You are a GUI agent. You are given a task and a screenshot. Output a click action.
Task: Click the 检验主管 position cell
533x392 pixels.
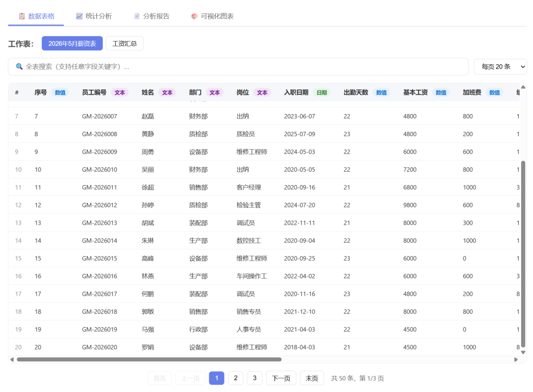point(249,205)
